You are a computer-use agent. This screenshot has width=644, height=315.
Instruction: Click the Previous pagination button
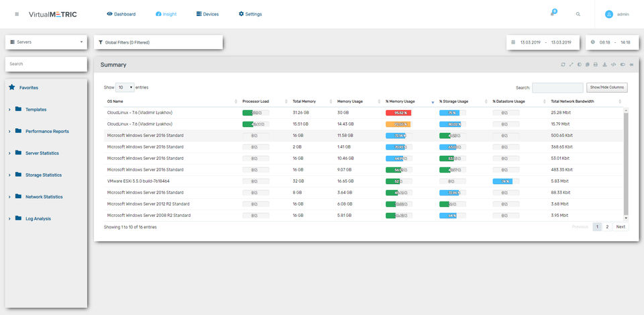[x=580, y=226]
